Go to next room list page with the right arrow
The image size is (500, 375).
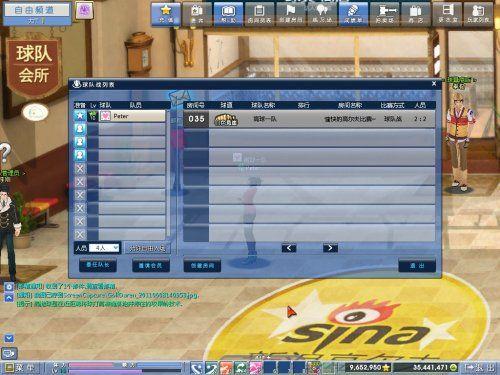coord(330,248)
